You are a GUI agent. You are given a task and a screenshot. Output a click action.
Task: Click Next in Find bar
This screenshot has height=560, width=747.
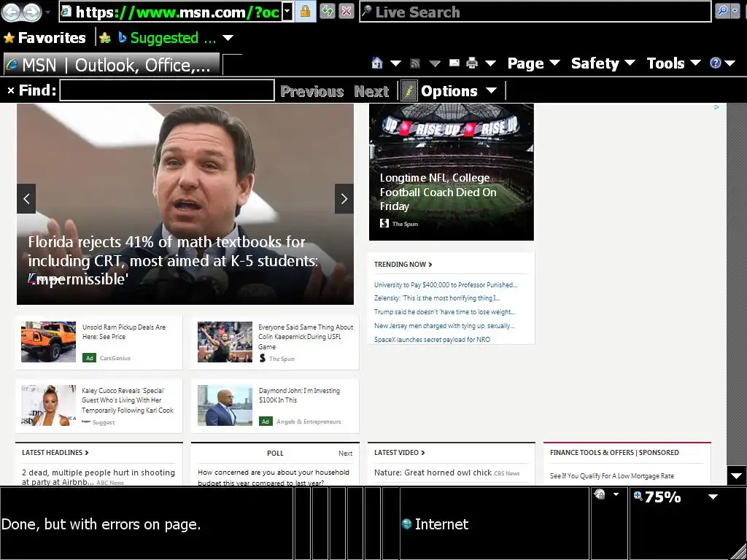point(371,91)
